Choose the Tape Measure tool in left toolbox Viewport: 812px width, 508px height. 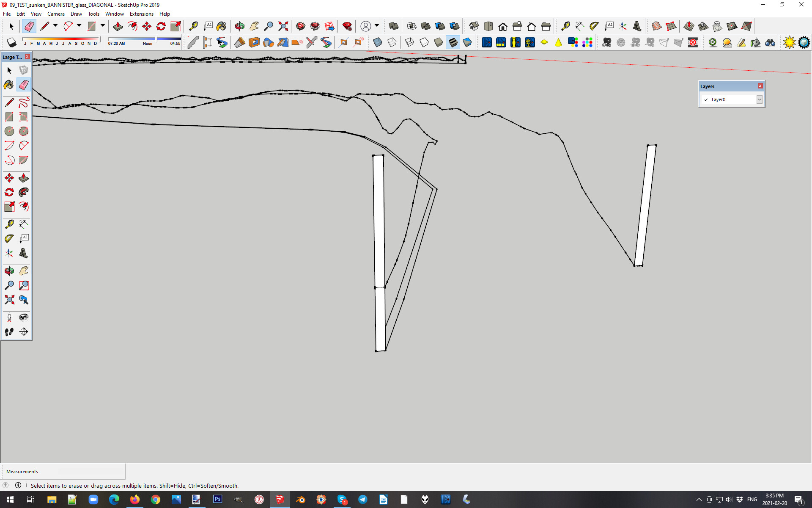click(x=9, y=224)
